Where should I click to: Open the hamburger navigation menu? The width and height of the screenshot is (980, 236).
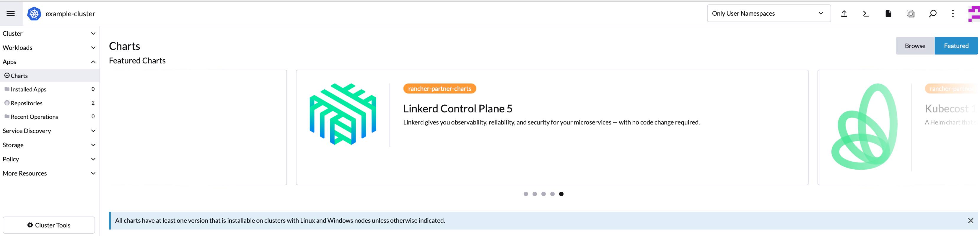[x=11, y=13]
